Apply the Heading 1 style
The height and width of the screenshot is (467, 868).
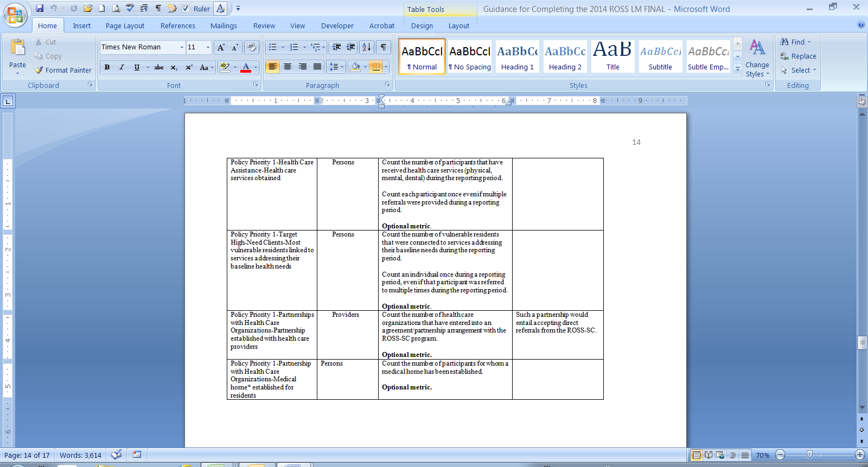[x=517, y=56]
